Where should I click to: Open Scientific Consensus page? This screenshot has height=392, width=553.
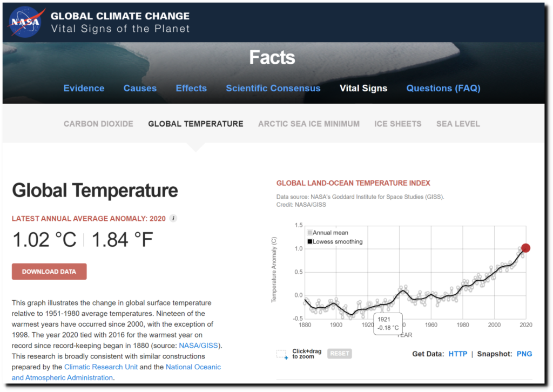click(x=273, y=88)
